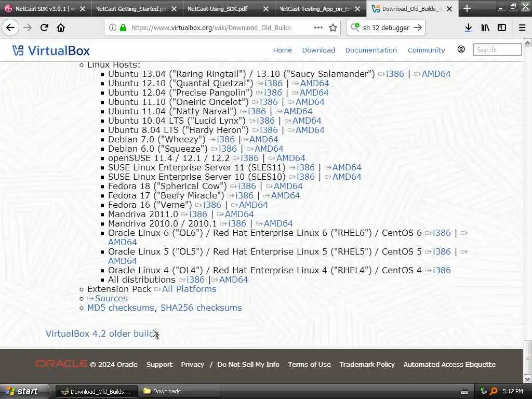The height and width of the screenshot is (399, 532).
Task: Switch to NetCast-Getting_Started.pdf tab
Action: pos(137,9)
